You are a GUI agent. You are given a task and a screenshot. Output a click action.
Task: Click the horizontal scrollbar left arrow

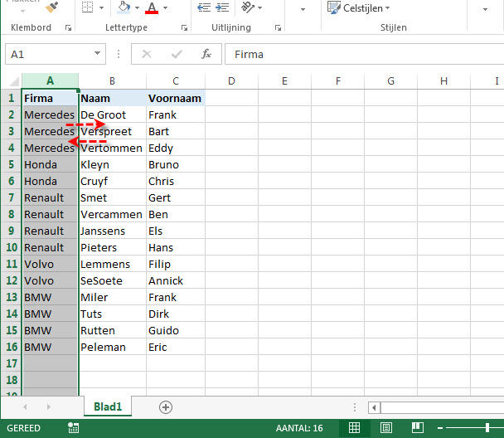click(374, 408)
